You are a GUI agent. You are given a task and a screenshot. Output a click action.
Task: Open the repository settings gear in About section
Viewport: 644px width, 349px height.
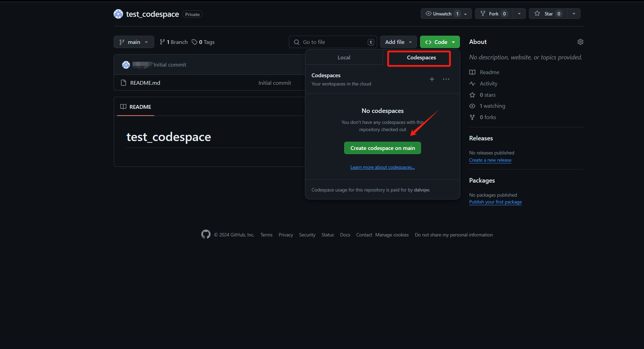click(580, 42)
